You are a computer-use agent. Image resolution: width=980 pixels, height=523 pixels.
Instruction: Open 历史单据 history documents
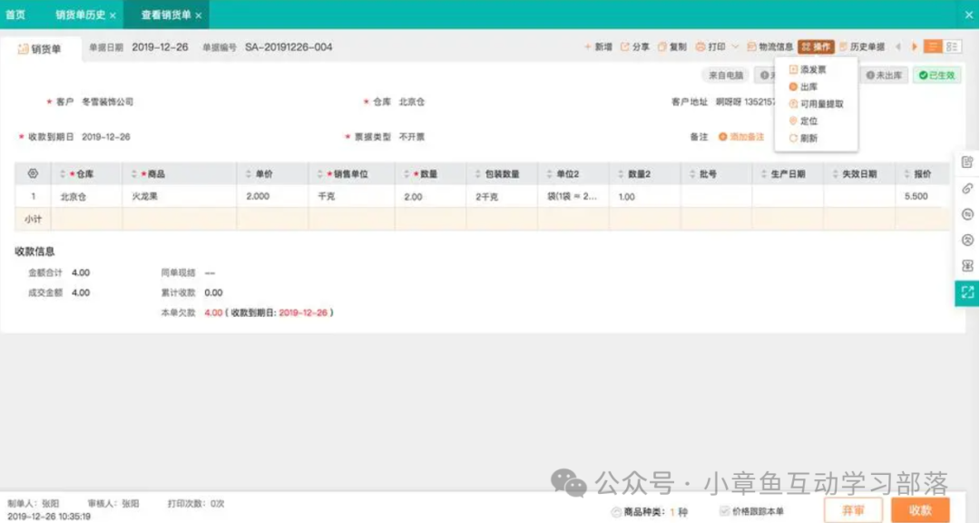coord(861,47)
